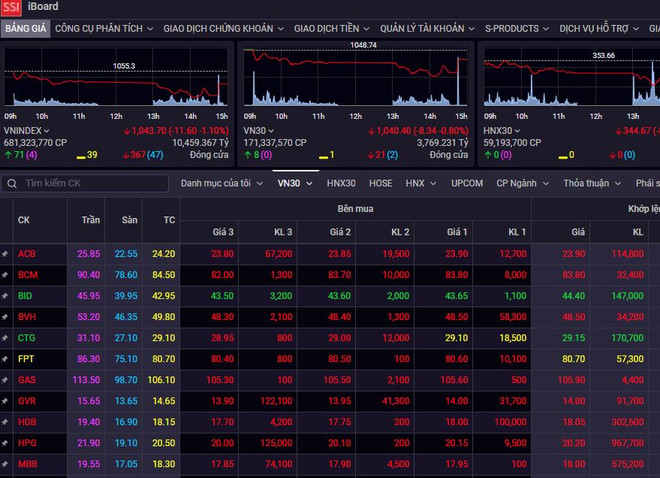Click the pin icon beside MBB

[x=5, y=464]
